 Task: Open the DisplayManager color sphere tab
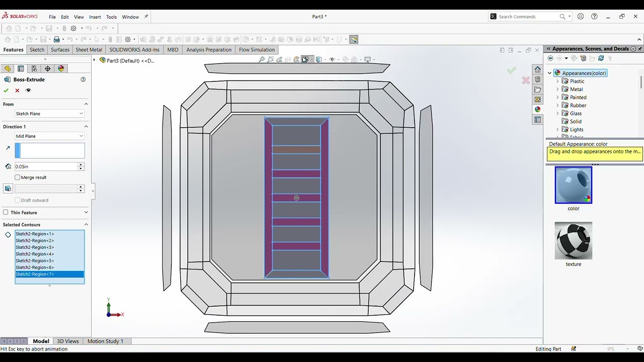point(61,68)
